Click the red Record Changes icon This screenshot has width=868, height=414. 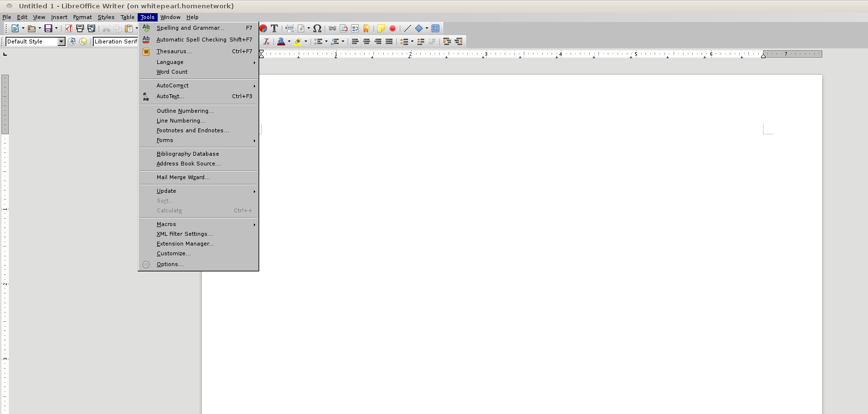click(x=393, y=28)
